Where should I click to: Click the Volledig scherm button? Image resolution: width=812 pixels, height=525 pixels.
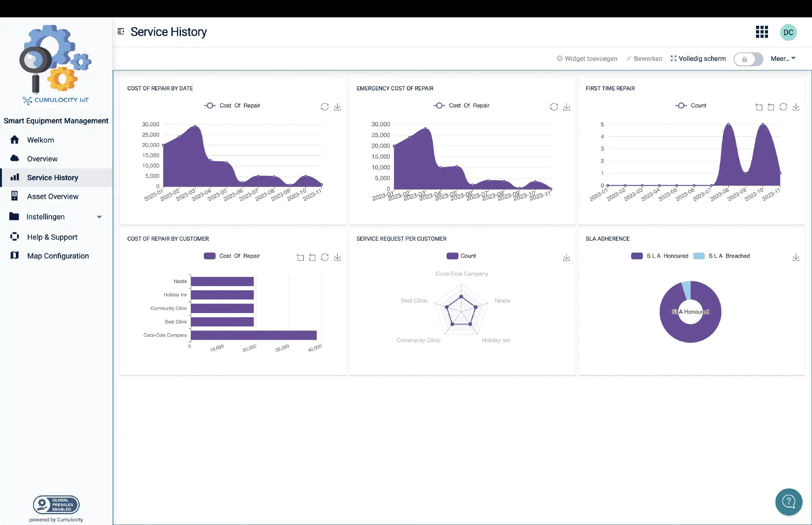tap(697, 59)
